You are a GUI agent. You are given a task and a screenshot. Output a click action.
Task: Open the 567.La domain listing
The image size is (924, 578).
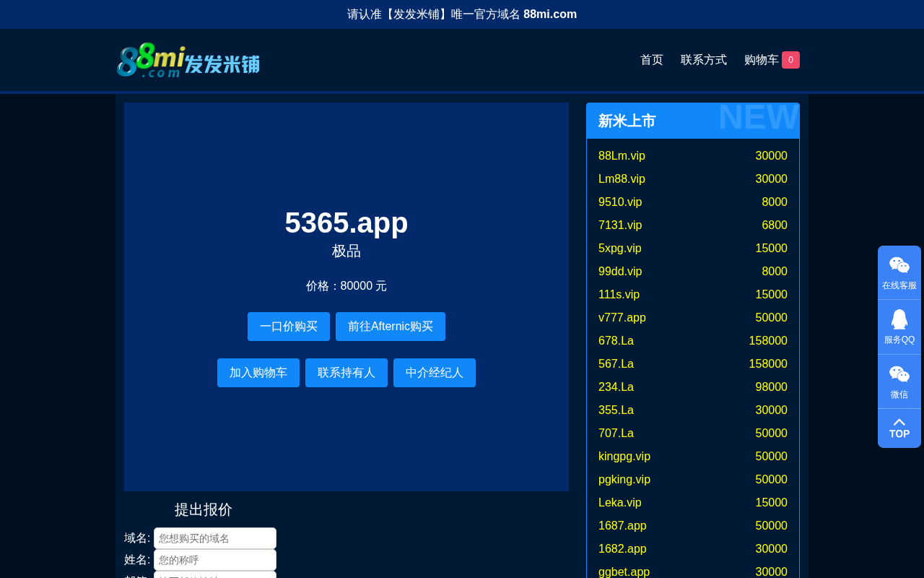[616, 364]
